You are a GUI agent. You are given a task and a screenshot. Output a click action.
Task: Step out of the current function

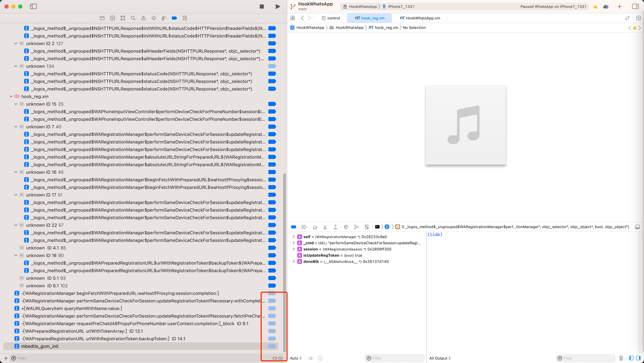click(x=335, y=227)
